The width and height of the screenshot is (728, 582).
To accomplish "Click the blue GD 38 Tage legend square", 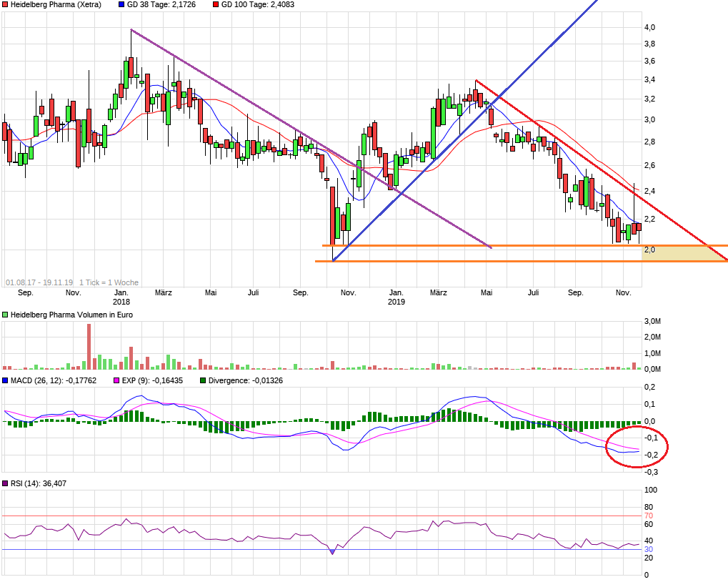I will pos(121,4).
